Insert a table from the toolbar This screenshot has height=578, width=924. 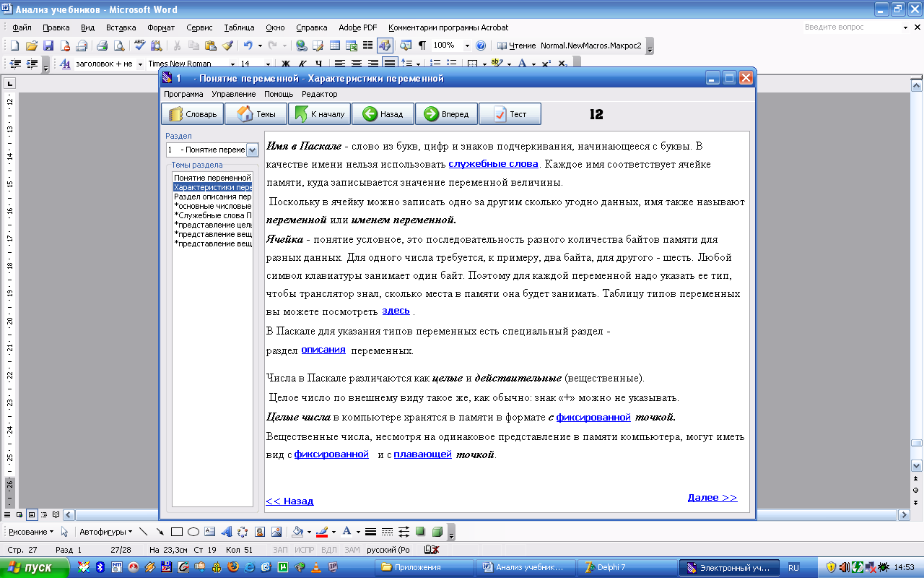tap(335, 46)
